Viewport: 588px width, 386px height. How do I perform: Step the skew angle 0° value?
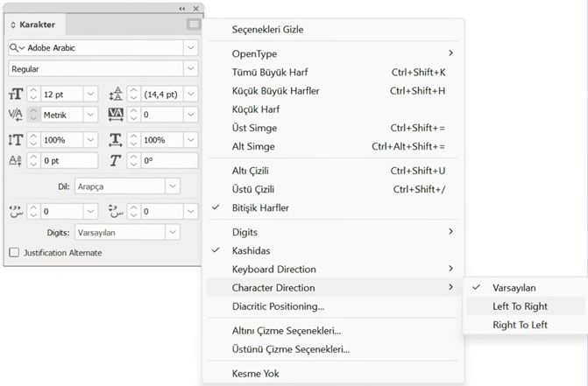pos(133,161)
